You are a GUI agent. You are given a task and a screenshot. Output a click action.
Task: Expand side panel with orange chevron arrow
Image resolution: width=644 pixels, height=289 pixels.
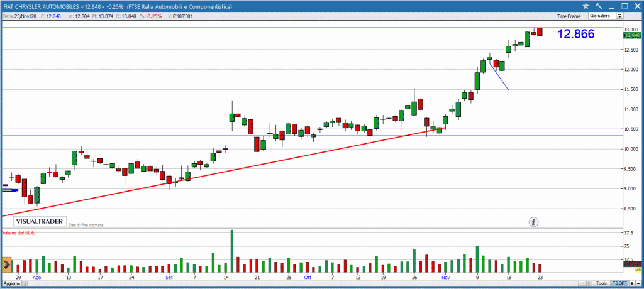tap(6, 264)
